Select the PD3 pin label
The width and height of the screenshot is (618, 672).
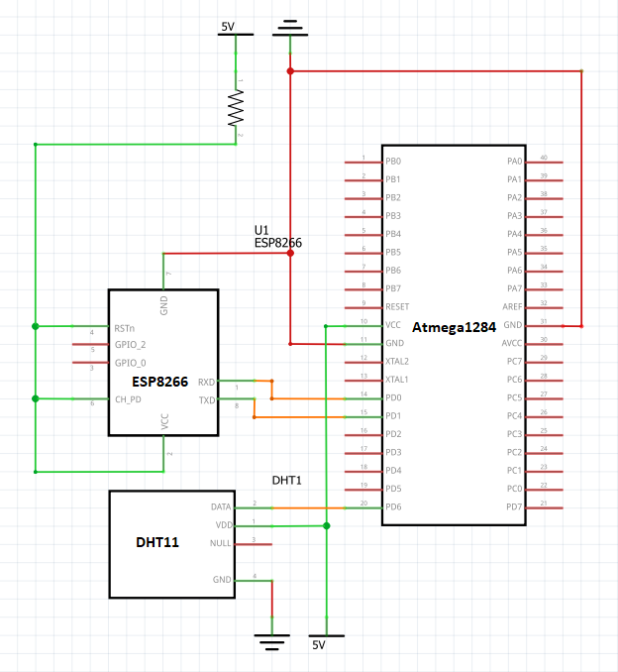[393, 452]
